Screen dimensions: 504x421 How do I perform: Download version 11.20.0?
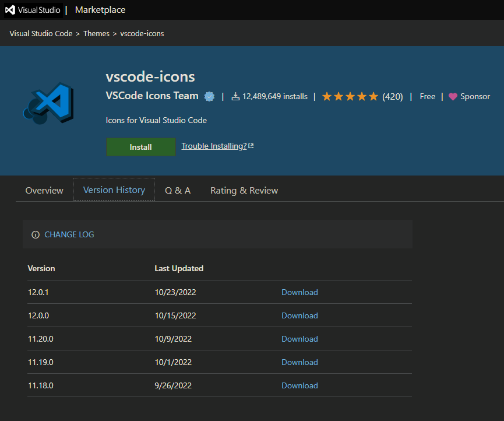[x=299, y=339]
